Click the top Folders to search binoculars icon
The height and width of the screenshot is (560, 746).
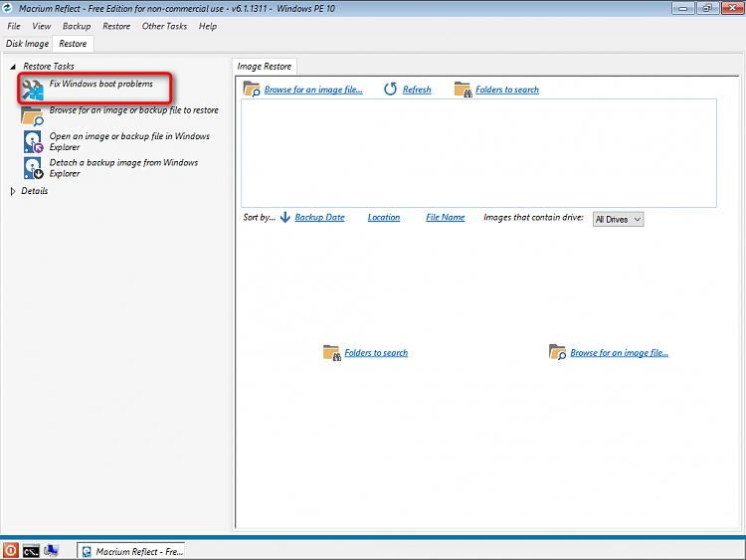463,90
